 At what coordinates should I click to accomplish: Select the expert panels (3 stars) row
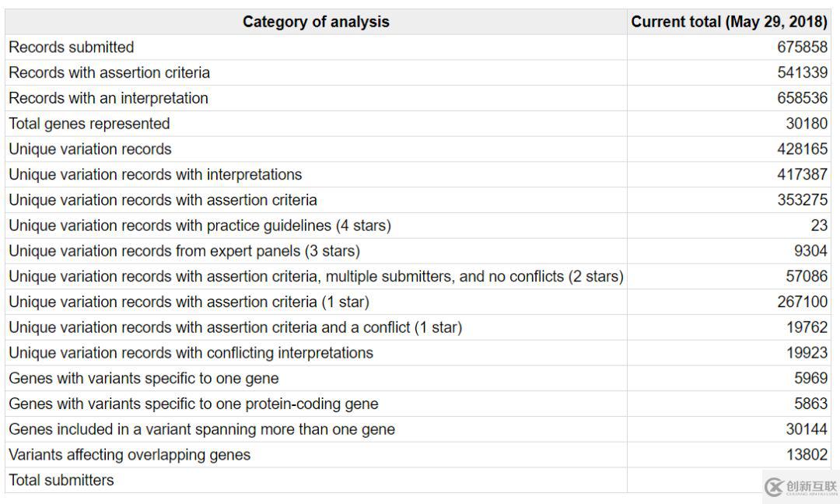[x=418, y=251]
